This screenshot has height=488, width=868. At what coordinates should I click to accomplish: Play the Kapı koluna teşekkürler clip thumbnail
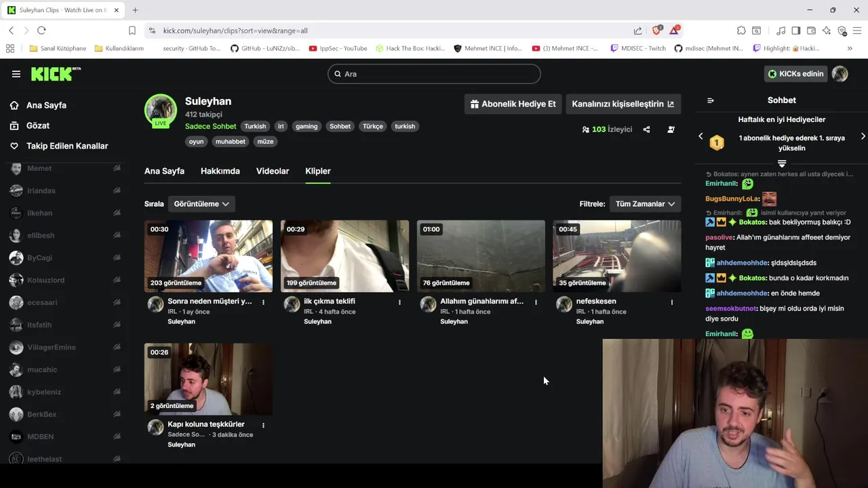pos(208,379)
